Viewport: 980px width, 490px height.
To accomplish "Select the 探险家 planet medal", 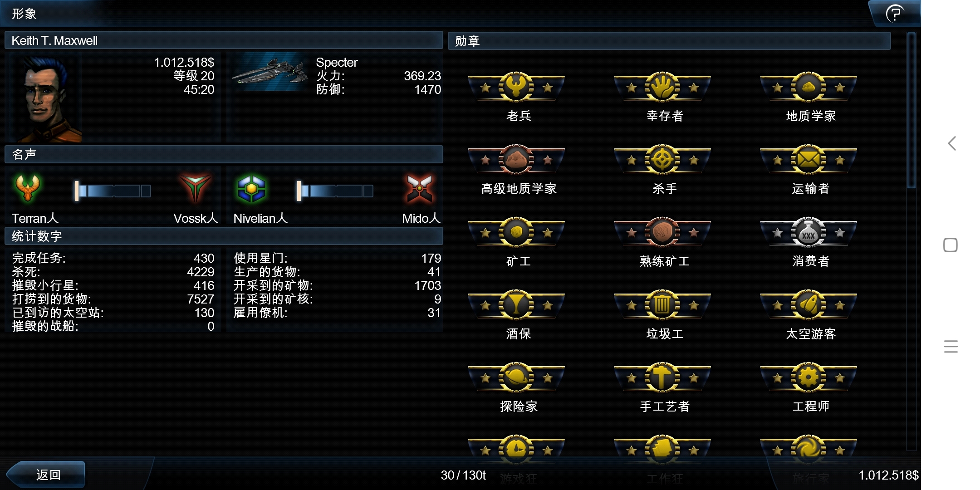I will [x=516, y=377].
